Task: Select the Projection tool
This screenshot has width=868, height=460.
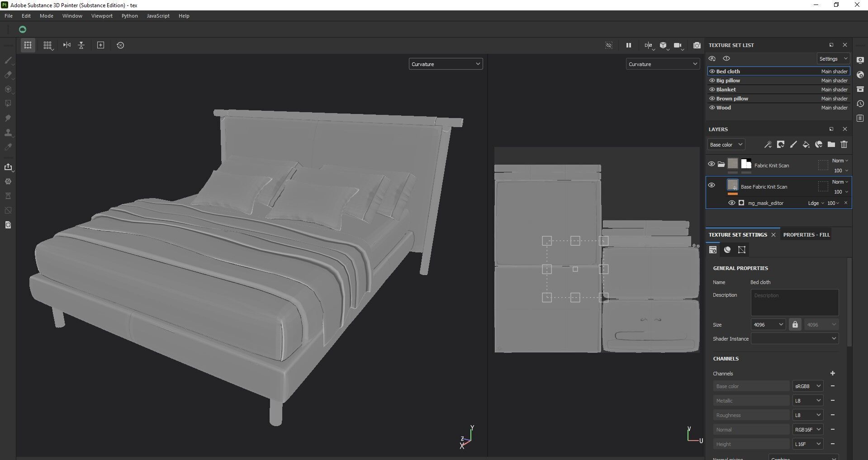Action: [8, 89]
